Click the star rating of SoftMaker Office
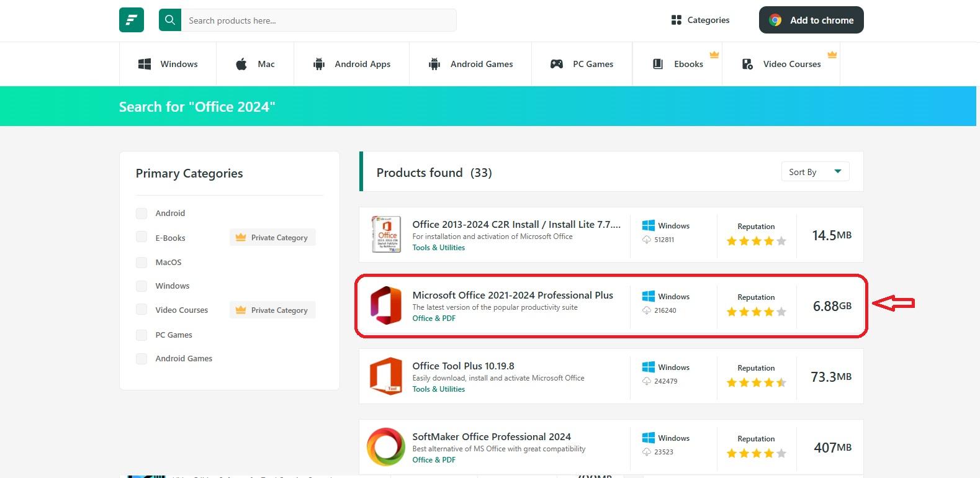 tap(756, 453)
